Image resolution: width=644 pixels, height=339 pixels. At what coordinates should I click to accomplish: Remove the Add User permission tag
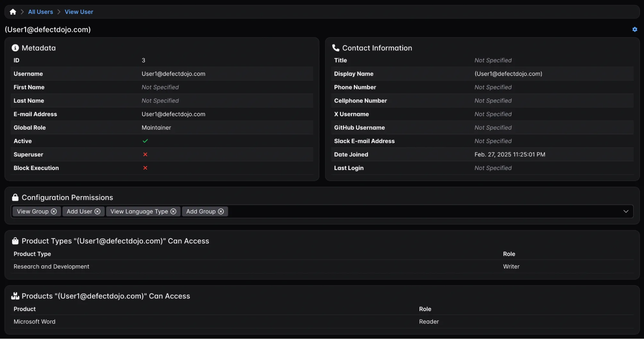[x=97, y=211]
